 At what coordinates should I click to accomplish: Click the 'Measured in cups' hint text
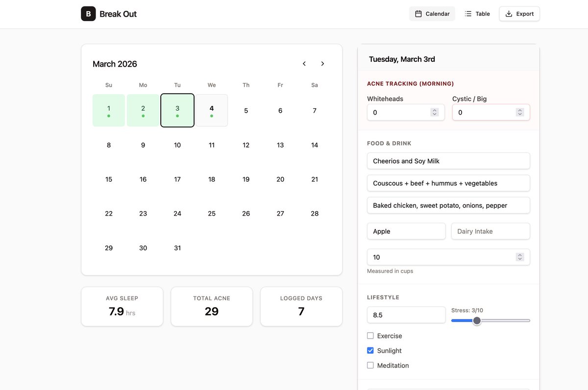[x=390, y=271]
